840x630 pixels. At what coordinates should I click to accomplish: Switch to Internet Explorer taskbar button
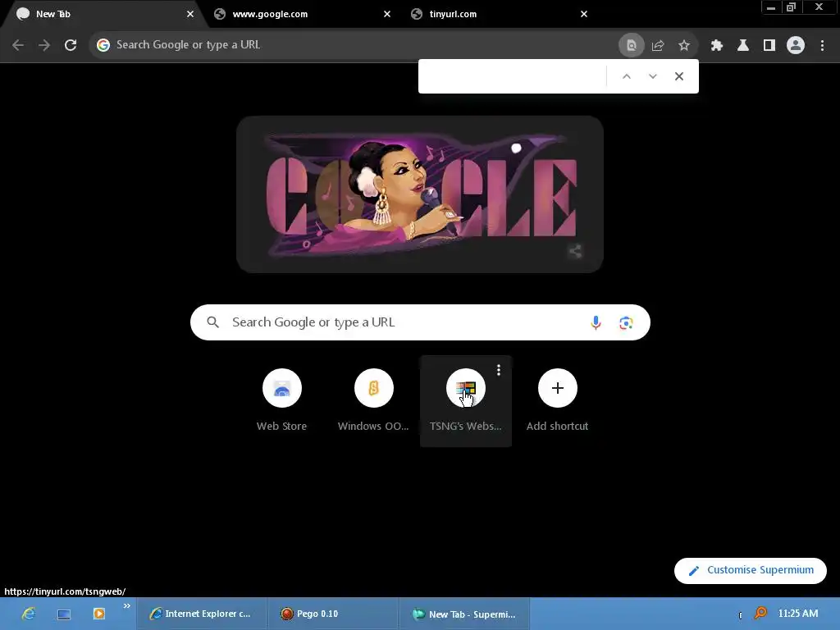[x=202, y=614]
